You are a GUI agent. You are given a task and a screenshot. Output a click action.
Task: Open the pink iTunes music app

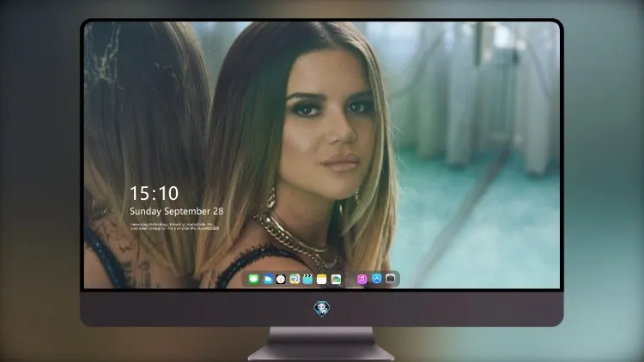361,280
